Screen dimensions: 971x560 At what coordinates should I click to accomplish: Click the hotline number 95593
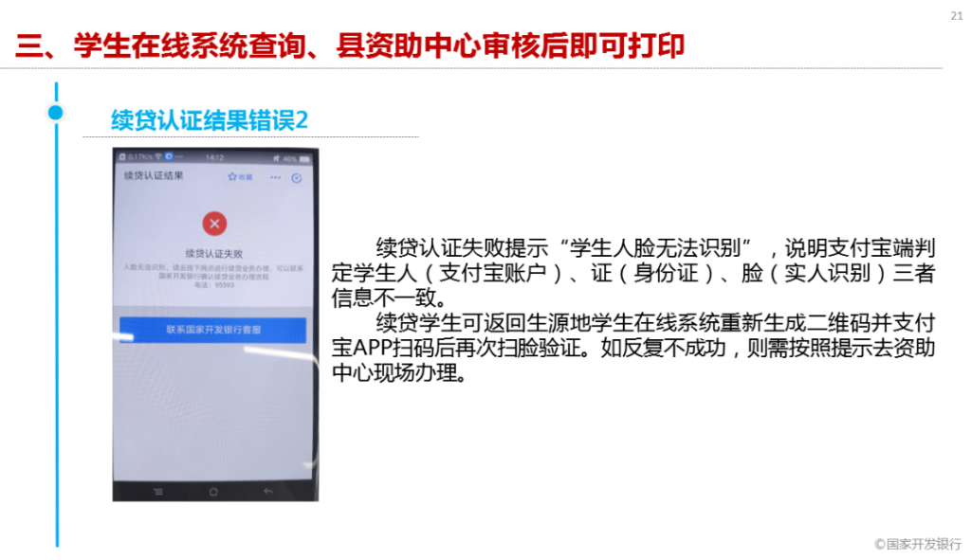click(x=222, y=285)
